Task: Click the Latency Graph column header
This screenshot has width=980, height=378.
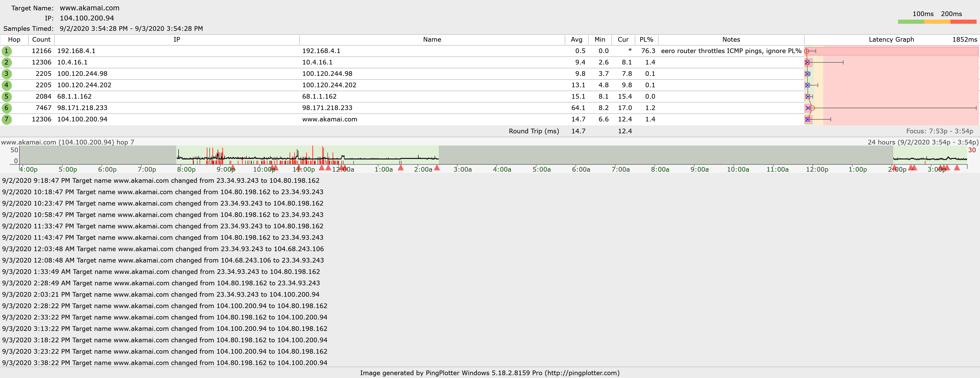Action: click(x=891, y=40)
